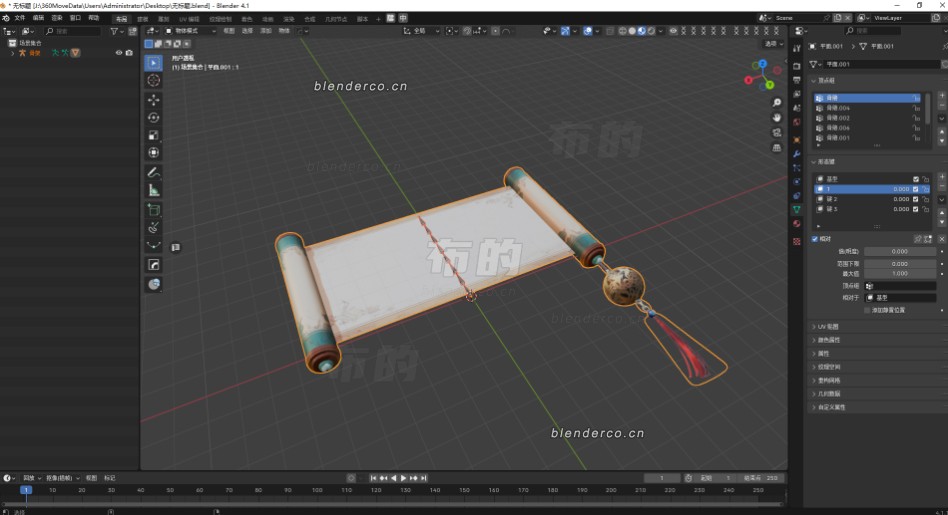Activate the Move tool

154,100
